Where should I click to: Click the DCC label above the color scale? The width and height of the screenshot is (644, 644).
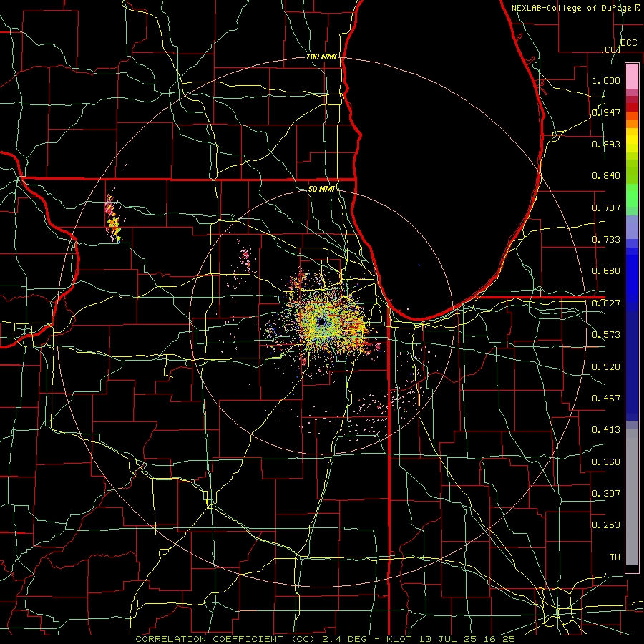click(628, 43)
